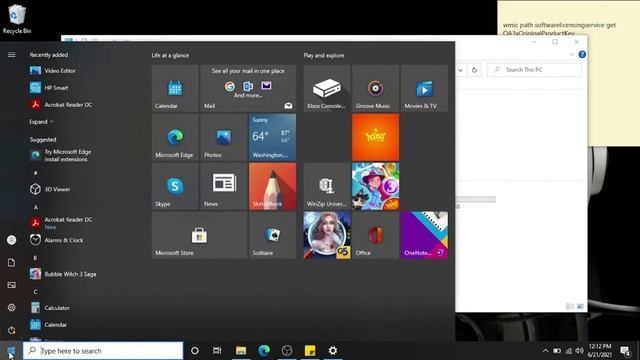The height and width of the screenshot is (360, 640).
Task: Launch the Microsoft Edge tile
Action: (175, 137)
